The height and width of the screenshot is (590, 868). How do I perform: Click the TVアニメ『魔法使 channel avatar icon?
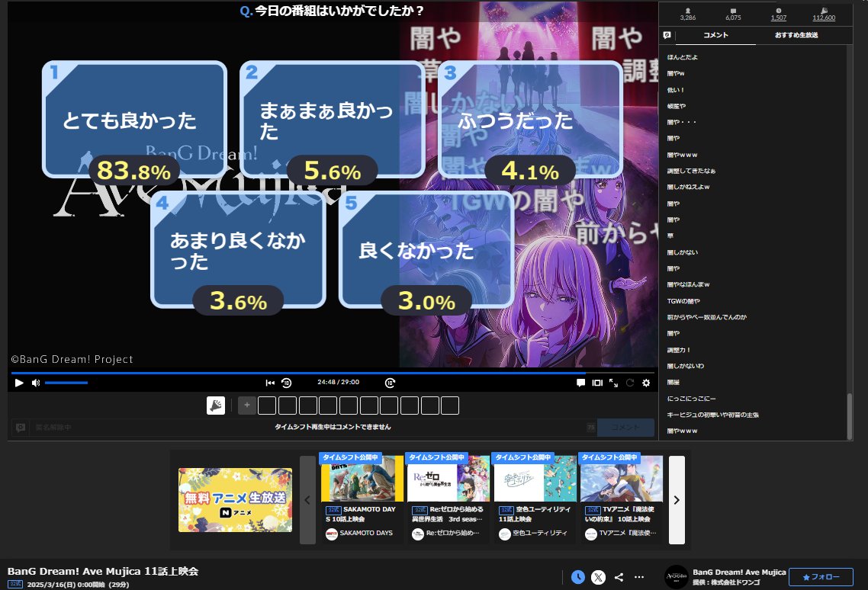click(590, 534)
